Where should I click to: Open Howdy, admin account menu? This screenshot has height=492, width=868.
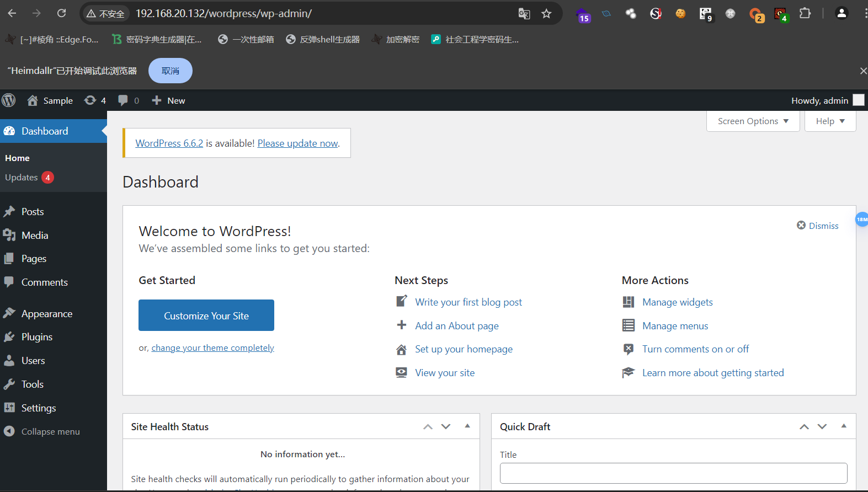(x=828, y=100)
